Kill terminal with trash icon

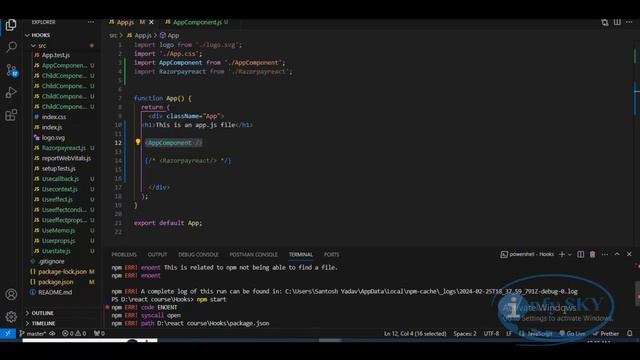point(592,254)
